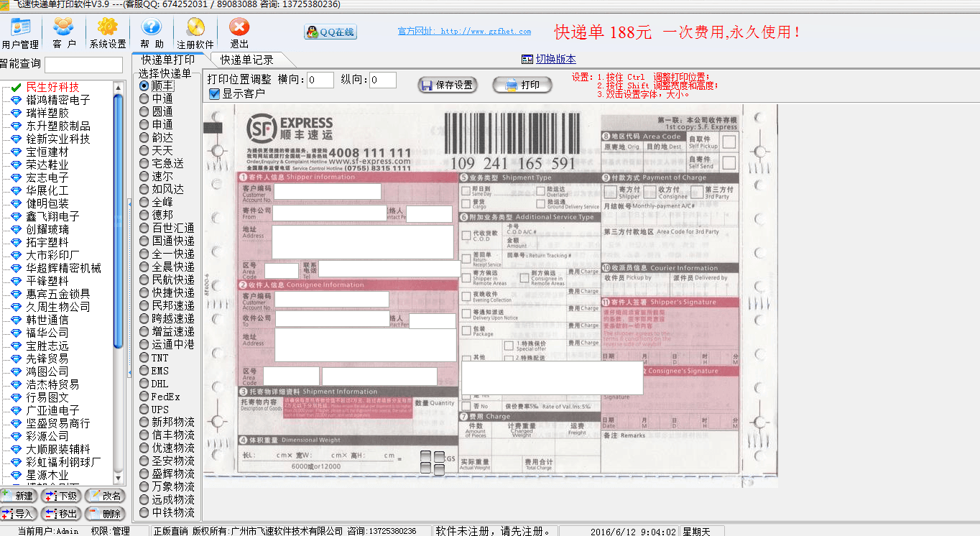Select customer 瑞祥塑胶 in the list
This screenshot has height=536, width=980.
[x=47, y=113]
